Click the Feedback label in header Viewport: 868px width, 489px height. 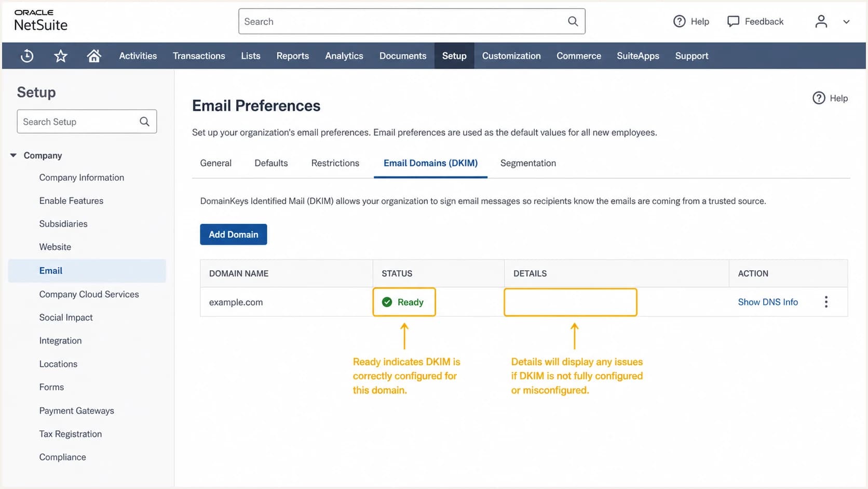(764, 21)
